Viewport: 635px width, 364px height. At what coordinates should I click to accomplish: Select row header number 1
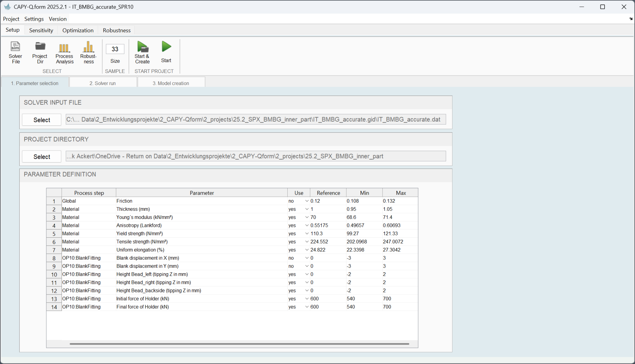point(54,201)
